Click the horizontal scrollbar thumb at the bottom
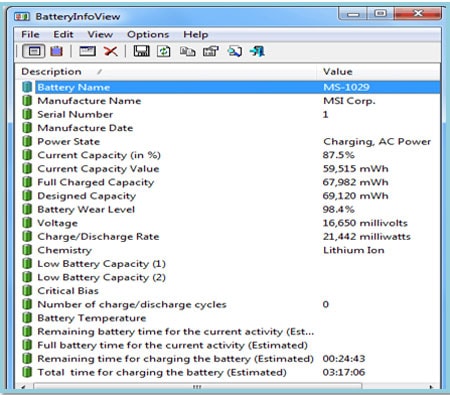 click(197, 387)
